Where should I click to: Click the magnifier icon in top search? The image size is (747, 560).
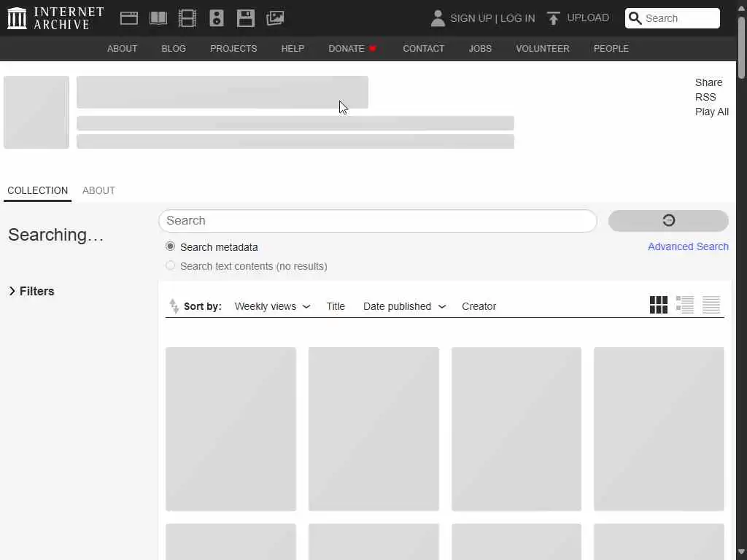tap(635, 18)
